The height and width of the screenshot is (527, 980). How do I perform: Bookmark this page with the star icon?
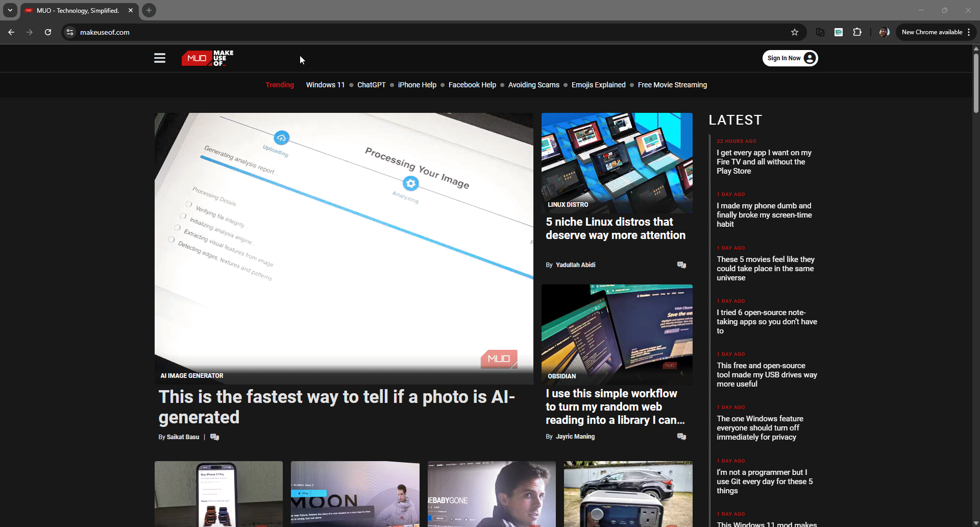(795, 32)
